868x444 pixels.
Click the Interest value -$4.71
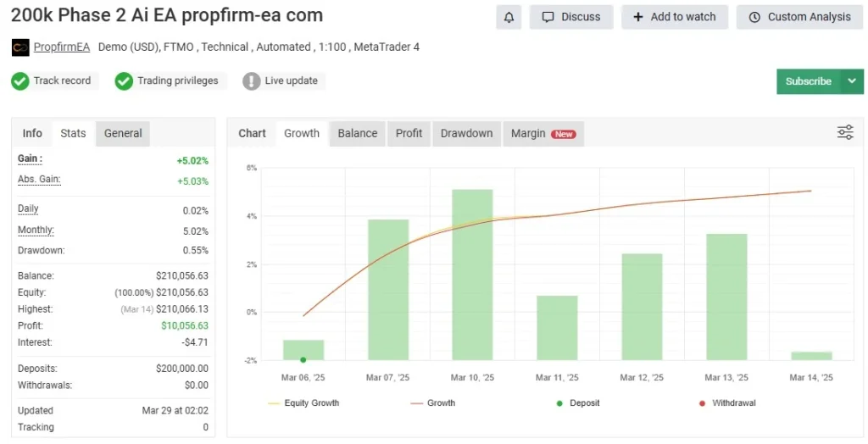click(x=195, y=342)
